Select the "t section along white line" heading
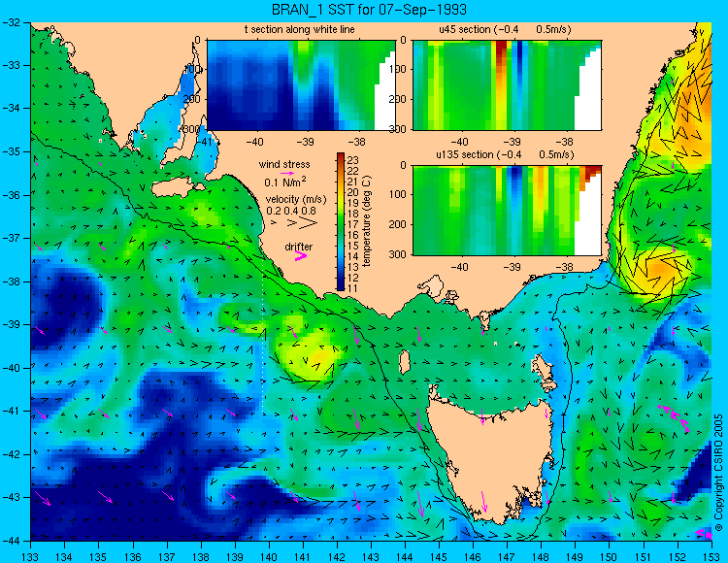The height and width of the screenshot is (563, 728). coord(300,30)
